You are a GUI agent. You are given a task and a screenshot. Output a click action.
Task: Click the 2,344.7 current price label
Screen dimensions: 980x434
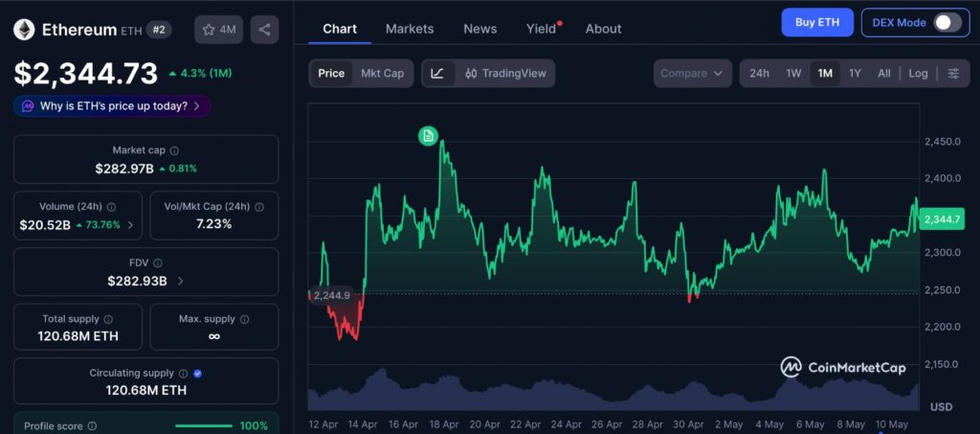point(943,219)
